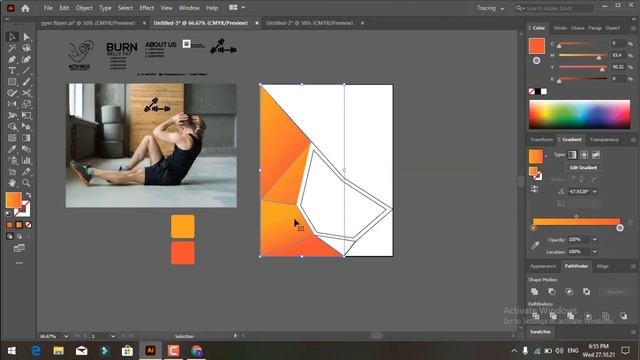The height and width of the screenshot is (360, 640).
Task: Click the Minus Back pathfinder icon
Action: pyautogui.click(x=623, y=316)
